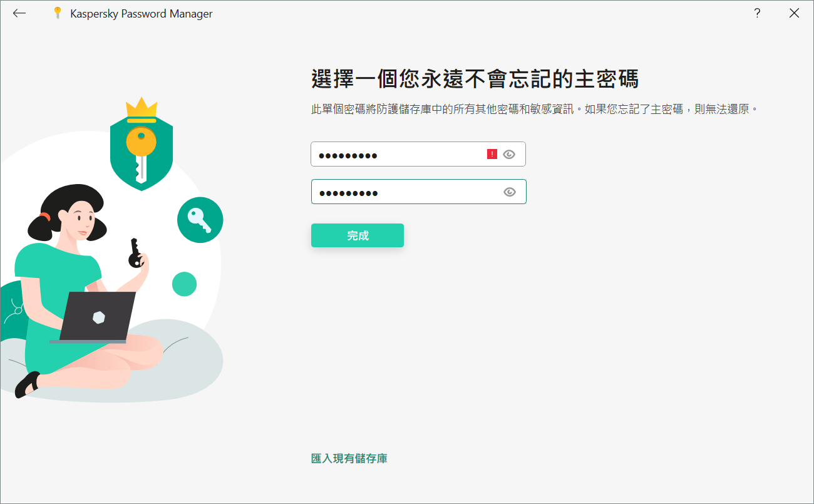The height and width of the screenshot is (504, 814).
Task: Click the yellow crown above the shield
Action: [x=141, y=109]
